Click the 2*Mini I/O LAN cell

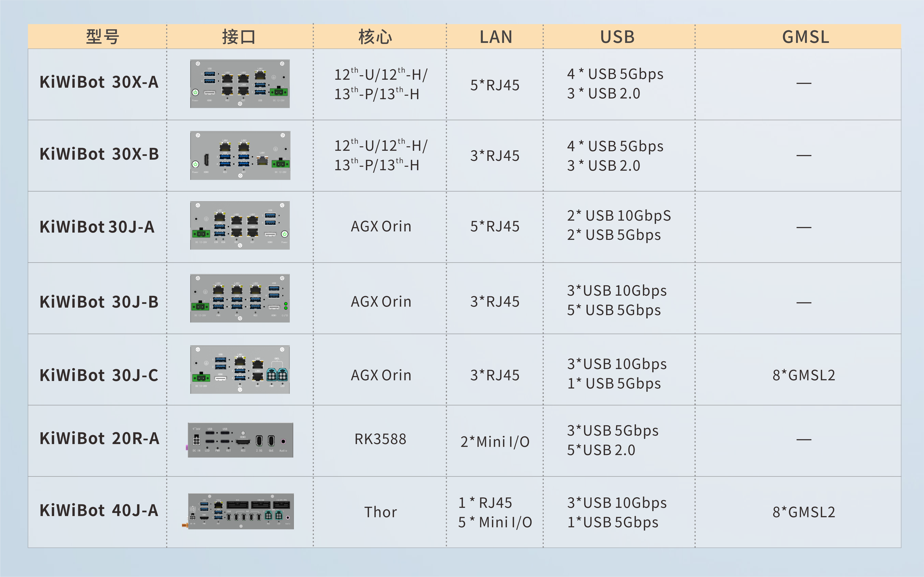click(495, 442)
